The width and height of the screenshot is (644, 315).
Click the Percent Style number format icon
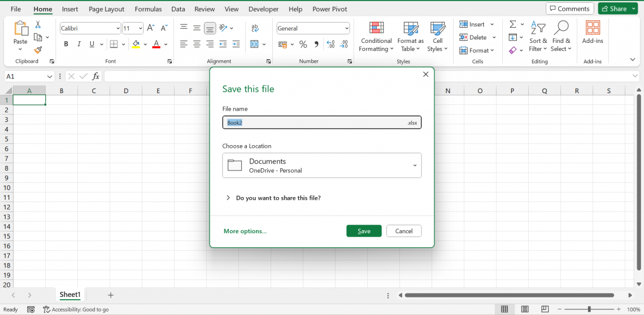click(303, 44)
